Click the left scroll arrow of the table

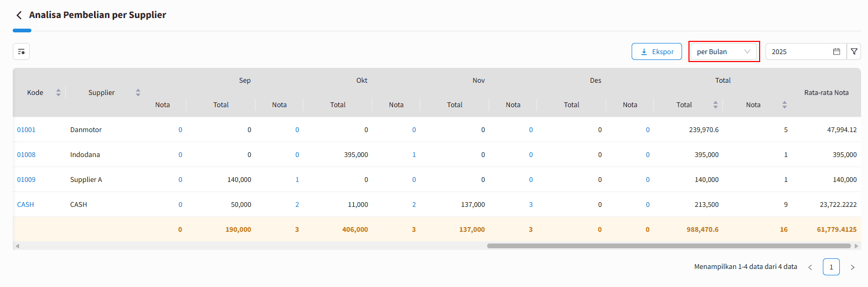pos(18,246)
